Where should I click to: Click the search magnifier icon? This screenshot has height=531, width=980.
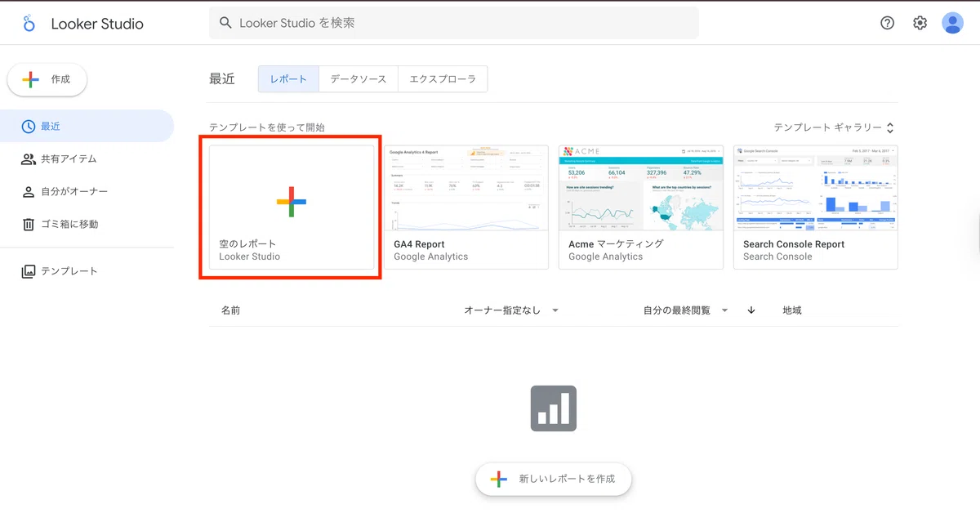(x=226, y=24)
